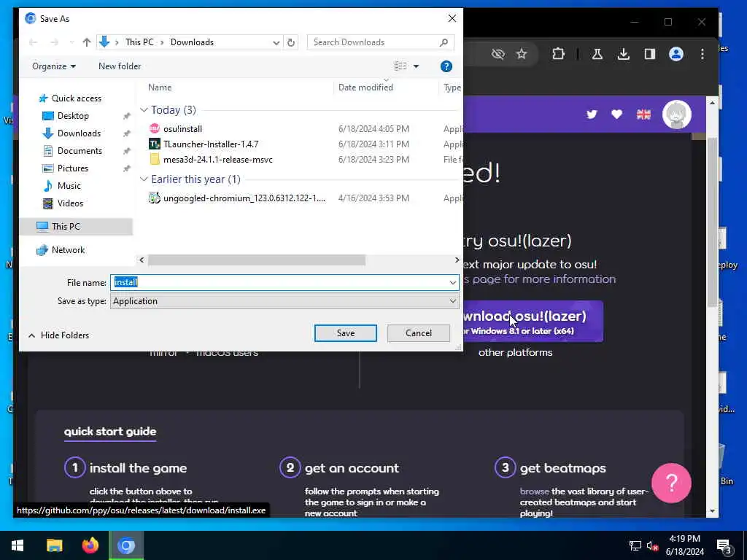Select the ungoogled-chromium installer file

coord(244,198)
